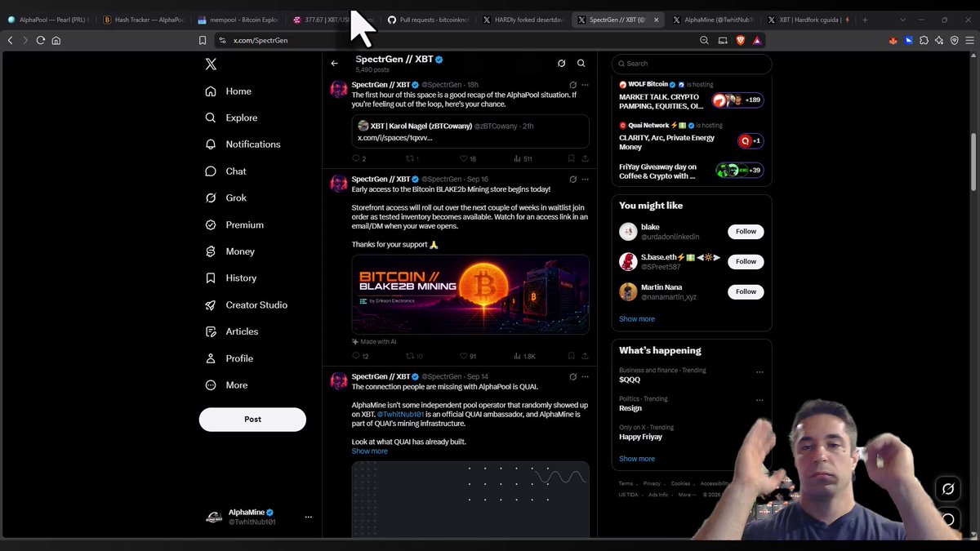This screenshot has height=551, width=980.
Task: Follow the blake account
Action: coord(746,232)
